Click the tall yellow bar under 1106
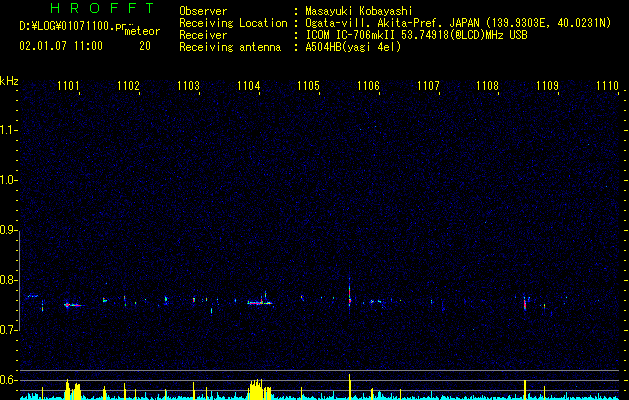This screenshot has width=629, height=400. (x=349, y=387)
